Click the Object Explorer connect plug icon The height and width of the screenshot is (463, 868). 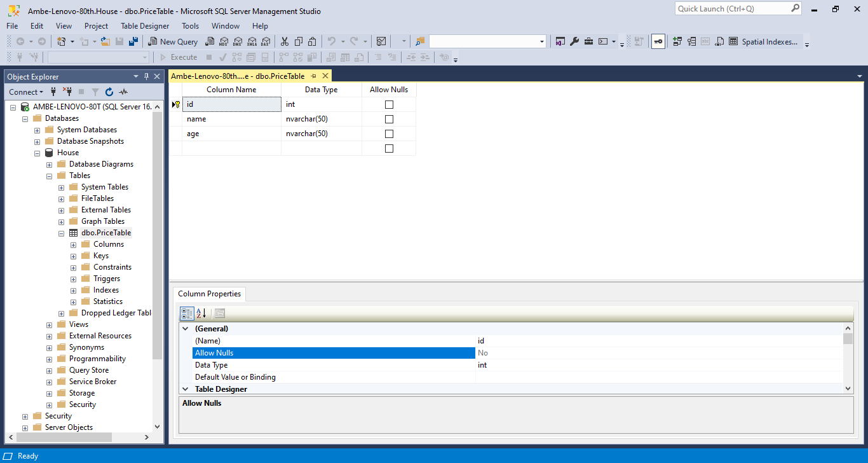coord(53,92)
